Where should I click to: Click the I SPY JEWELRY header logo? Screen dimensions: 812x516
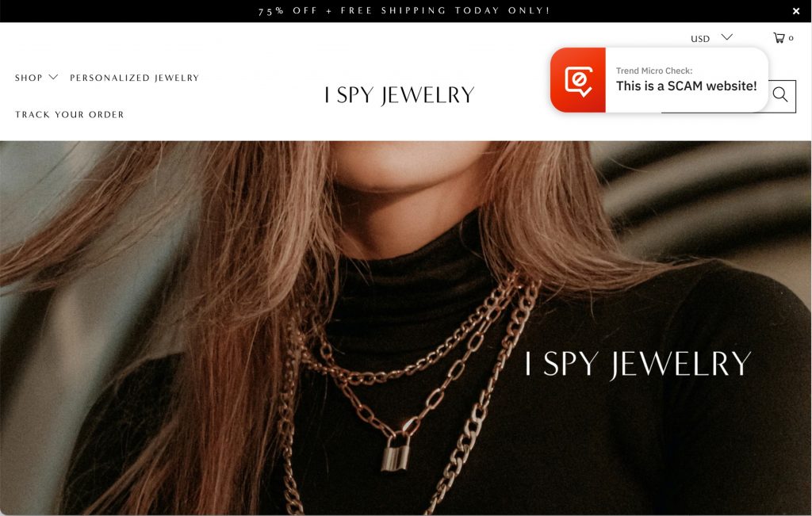click(400, 95)
